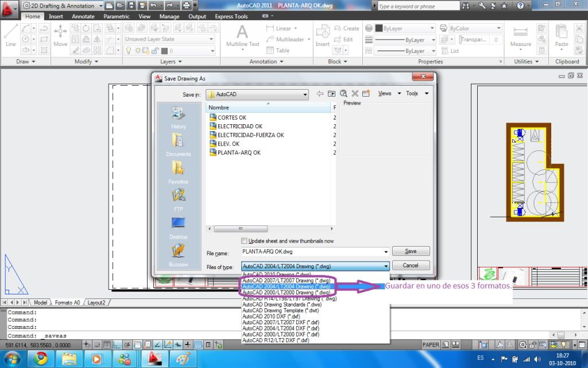Select the Move tool in Modify panel
This screenshot has height=368, width=588.
point(60,35)
